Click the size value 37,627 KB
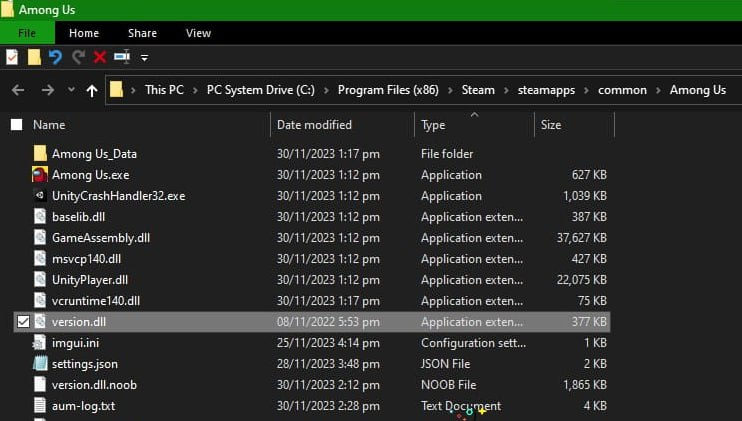Viewport: 742px width, 421px height. [582, 237]
